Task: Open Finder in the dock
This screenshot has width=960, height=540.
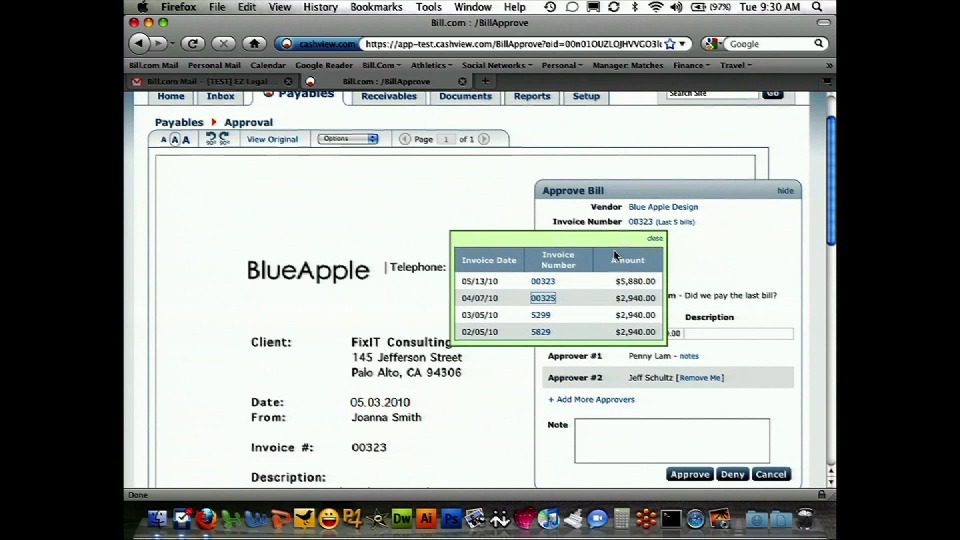Action: pyautogui.click(x=157, y=519)
